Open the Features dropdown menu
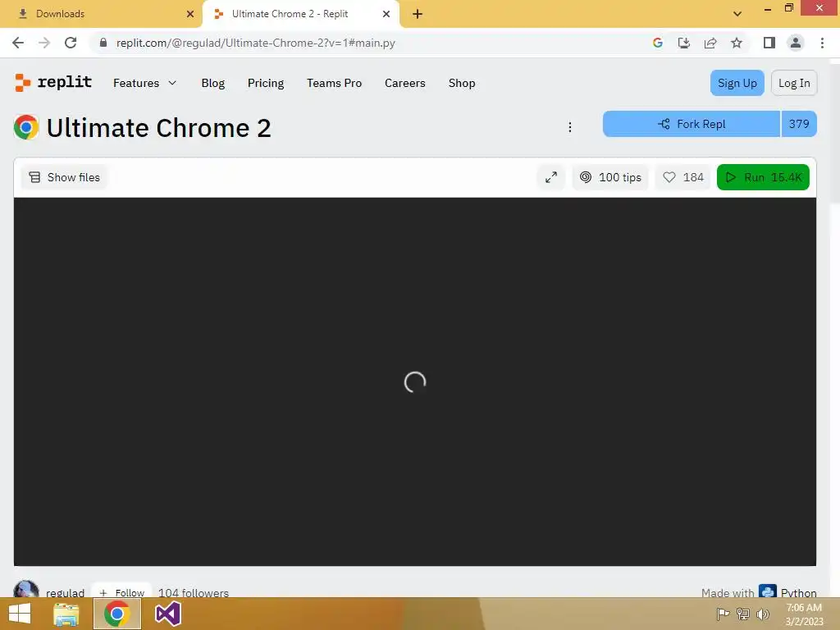This screenshot has height=630, width=840. (144, 83)
